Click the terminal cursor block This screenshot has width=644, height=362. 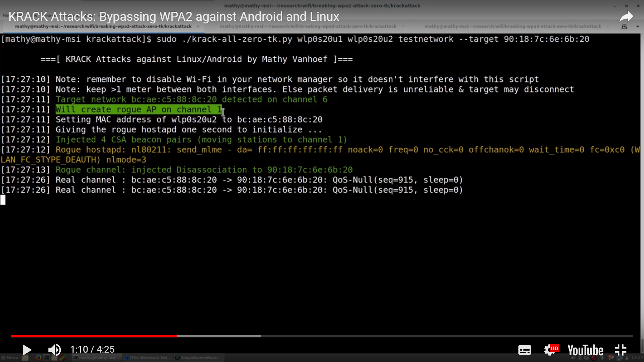[x=3, y=200]
